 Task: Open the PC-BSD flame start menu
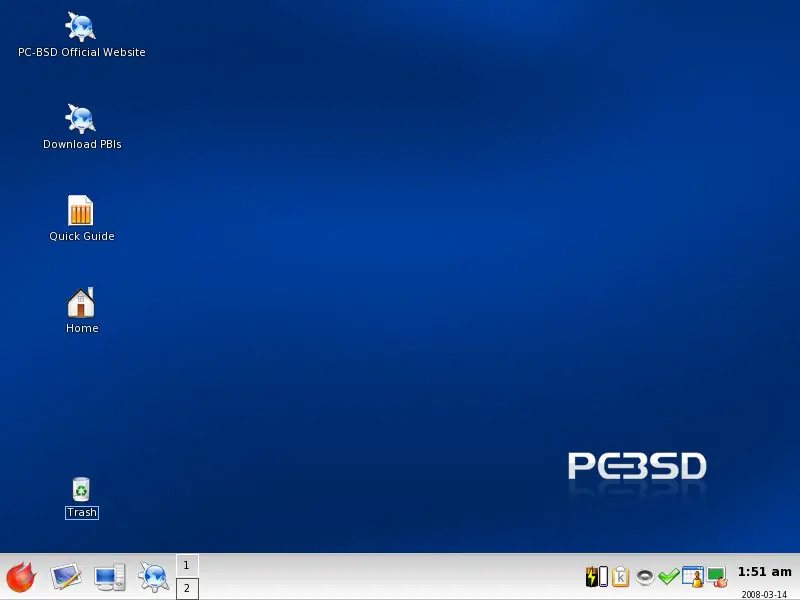(21, 577)
